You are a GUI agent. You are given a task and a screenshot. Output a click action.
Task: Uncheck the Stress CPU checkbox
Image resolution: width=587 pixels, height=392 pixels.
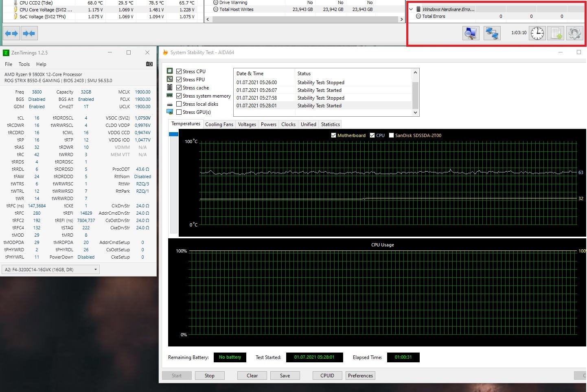179,71
